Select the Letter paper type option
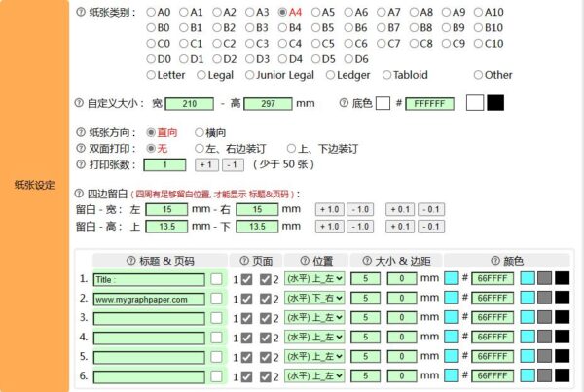The height and width of the screenshot is (392, 584). click(x=151, y=75)
